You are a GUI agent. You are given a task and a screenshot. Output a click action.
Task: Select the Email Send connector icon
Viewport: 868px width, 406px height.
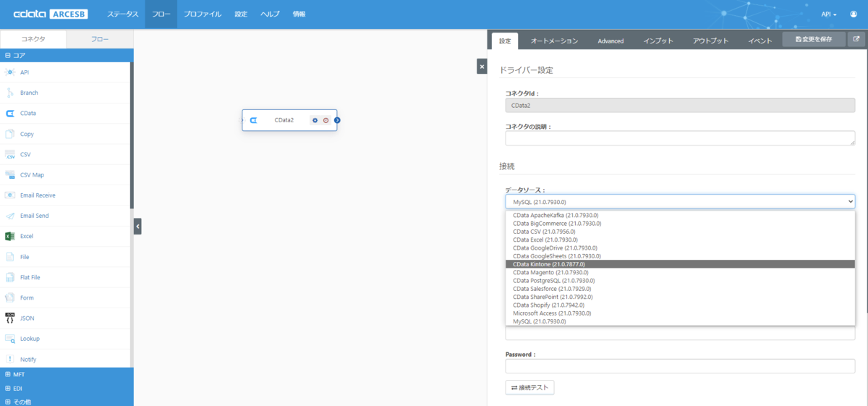[10, 216]
